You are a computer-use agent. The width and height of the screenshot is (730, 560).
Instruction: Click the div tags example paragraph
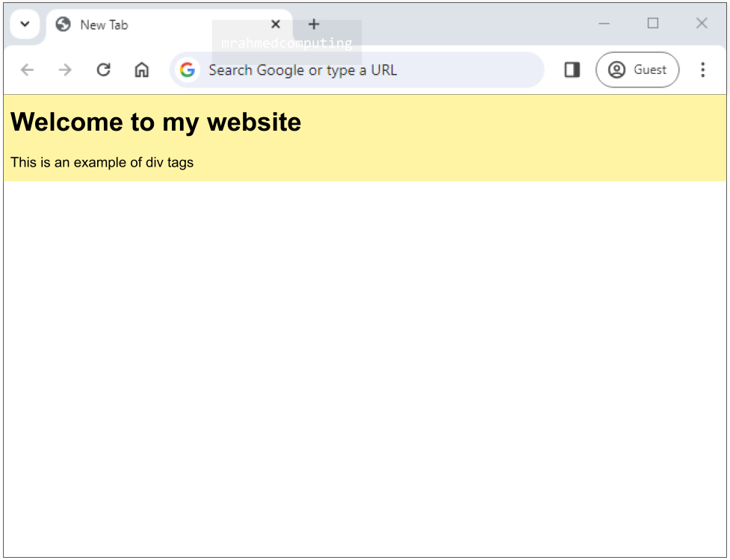pos(102,162)
